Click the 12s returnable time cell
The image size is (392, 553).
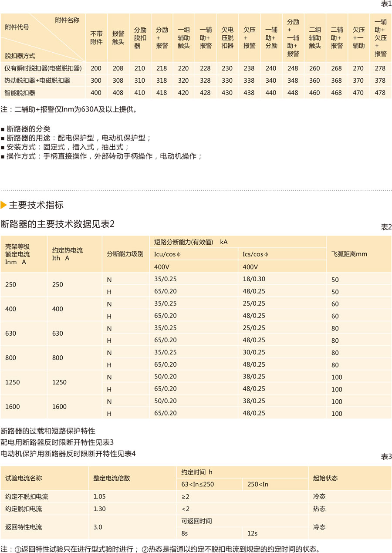(253, 533)
